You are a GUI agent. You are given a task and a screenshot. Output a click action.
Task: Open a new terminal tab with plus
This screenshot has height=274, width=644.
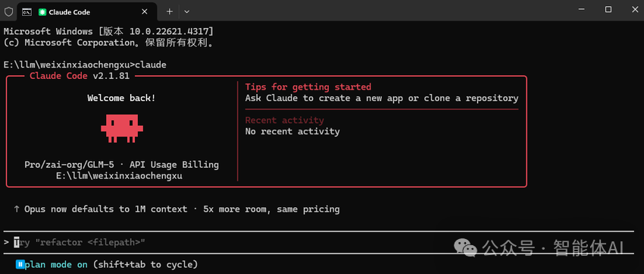[x=170, y=11]
